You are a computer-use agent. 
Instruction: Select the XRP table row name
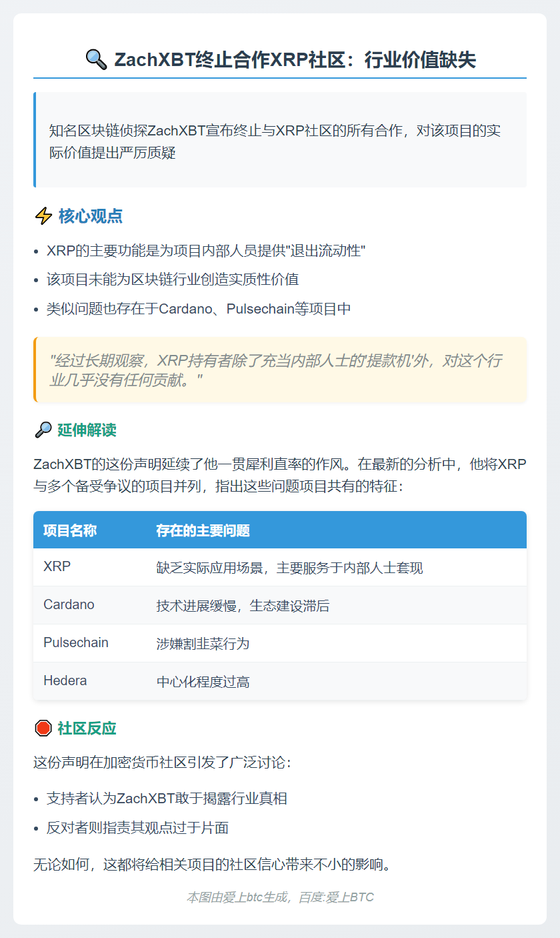57,567
